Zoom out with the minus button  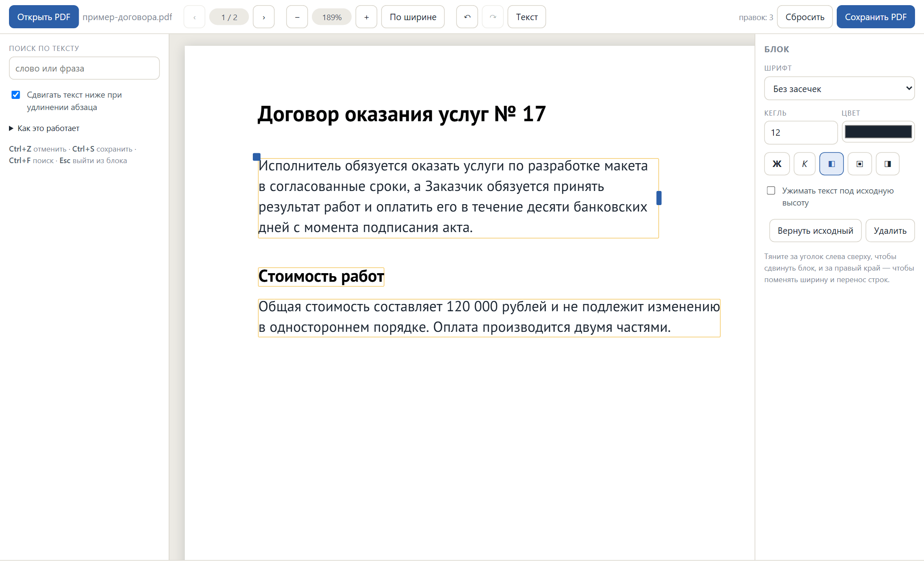(297, 17)
